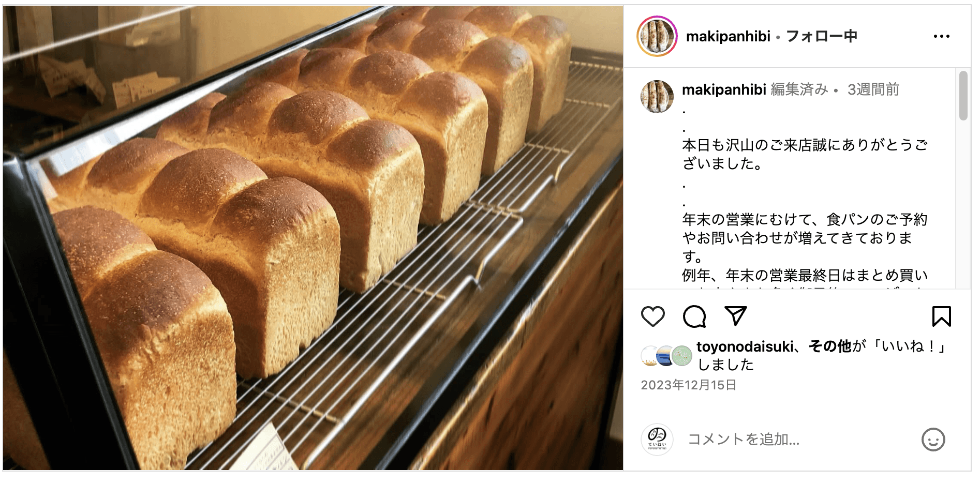Screen dimensions: 980x484
Task: Click the caption scrollbar thumb
Action: click(962, 96)
